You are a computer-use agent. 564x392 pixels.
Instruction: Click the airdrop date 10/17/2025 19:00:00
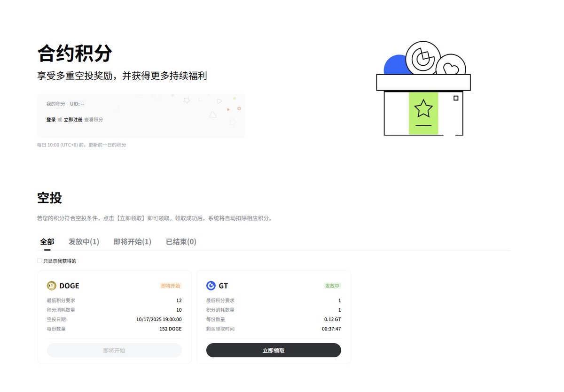[x=159, y=319]
